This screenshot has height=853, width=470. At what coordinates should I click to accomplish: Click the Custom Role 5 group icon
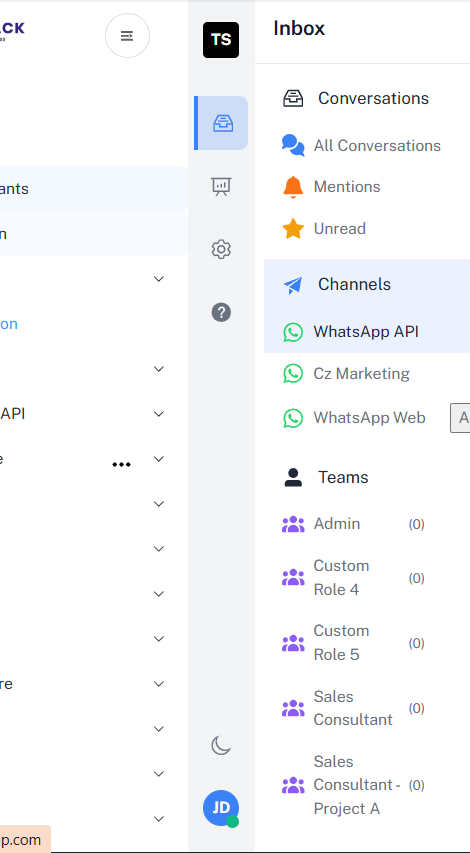293,643
